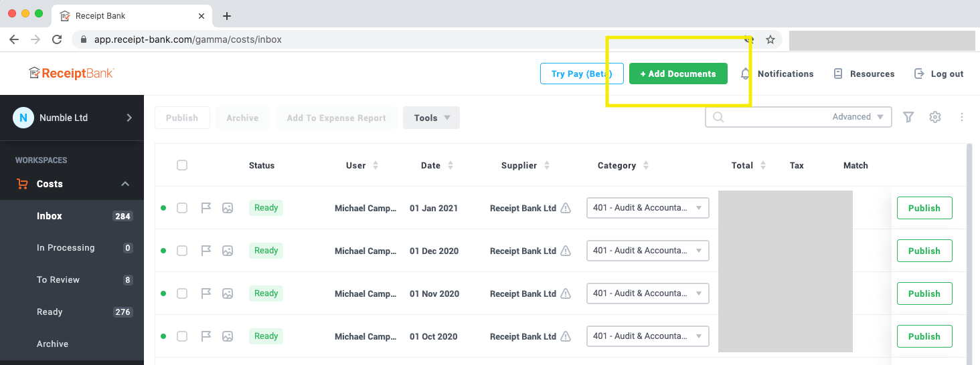Bookmark this page with star icon
This screenshot has height=365, width=980.
(x=770, y=39)
